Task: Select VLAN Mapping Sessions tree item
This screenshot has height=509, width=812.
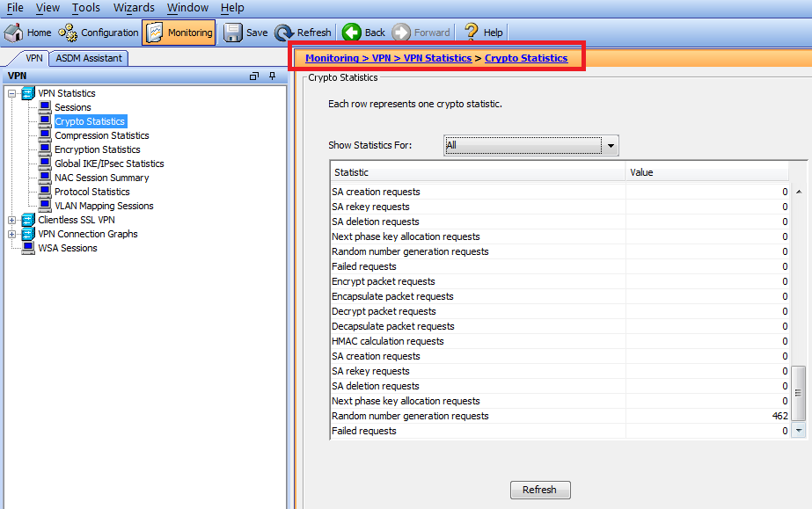Action: 104,206
